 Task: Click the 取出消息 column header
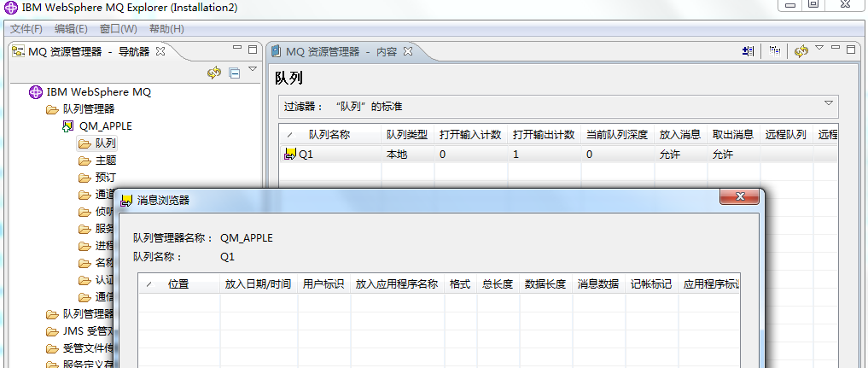click(733, 134)
